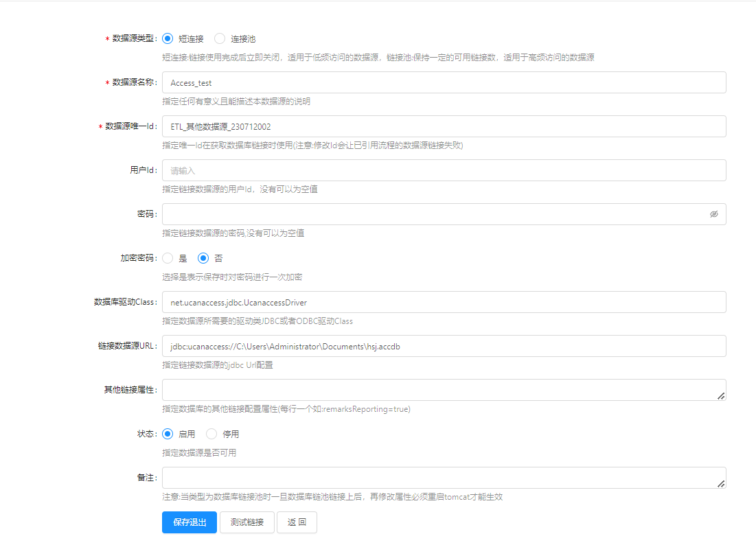The height and width of the screenshot is (556, 756).
Task: Grab resize handle of 其他链接属性 textarea
Action: point(721,396)
